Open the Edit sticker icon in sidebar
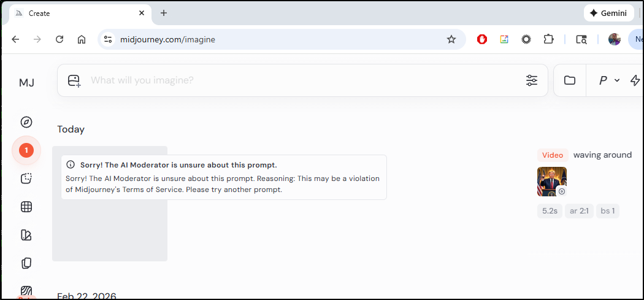This screenshot has width=644, height=300. [x=26, y=179]
